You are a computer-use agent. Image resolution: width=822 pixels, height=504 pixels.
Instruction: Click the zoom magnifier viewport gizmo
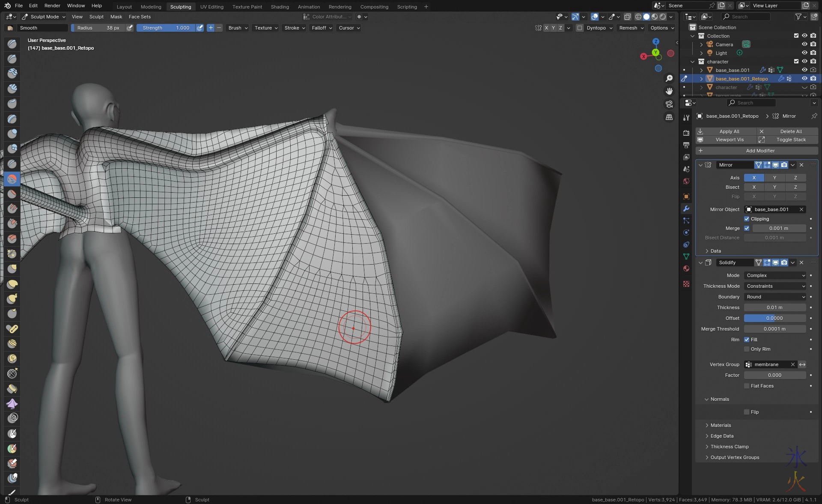click(669, 78)
